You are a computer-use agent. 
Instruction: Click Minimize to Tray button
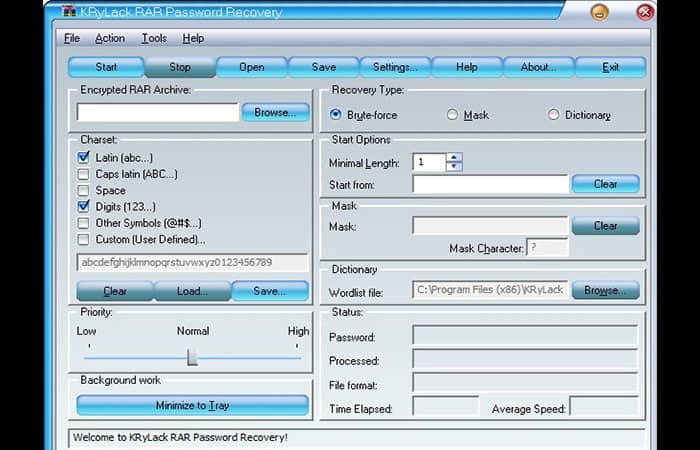192,405
